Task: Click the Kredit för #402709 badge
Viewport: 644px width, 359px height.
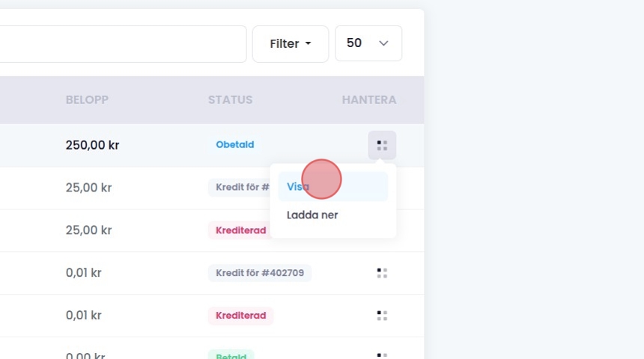Action: click(260, 273)
